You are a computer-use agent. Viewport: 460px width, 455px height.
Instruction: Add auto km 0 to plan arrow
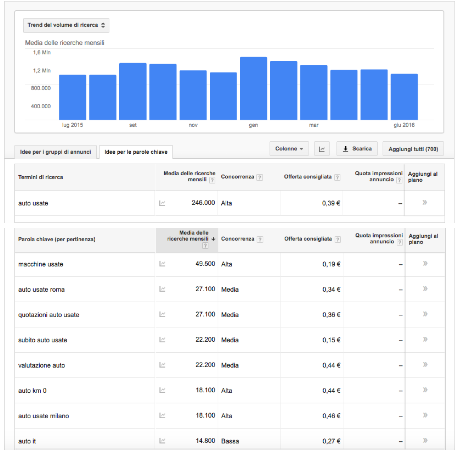click(425, 390)
